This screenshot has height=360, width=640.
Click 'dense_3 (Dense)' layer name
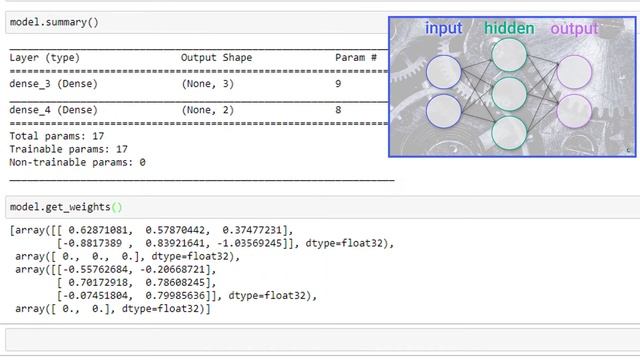pyautogui.click(x=53, y=84)
